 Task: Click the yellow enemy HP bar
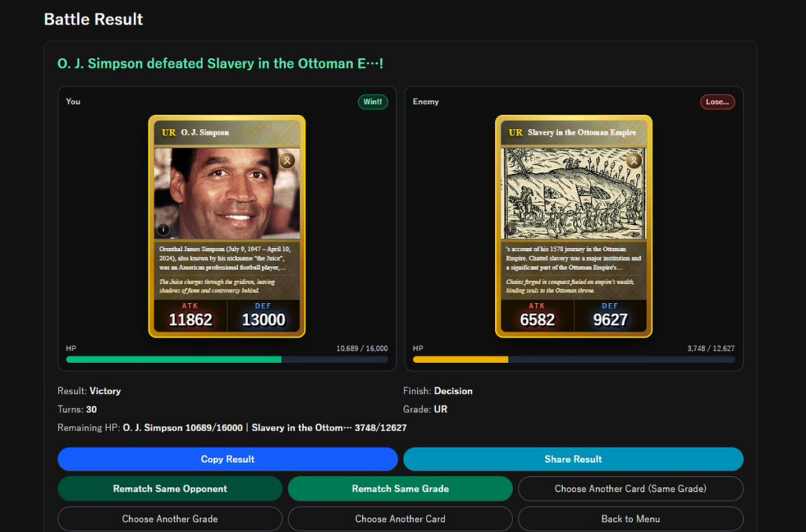click(460, 360)
